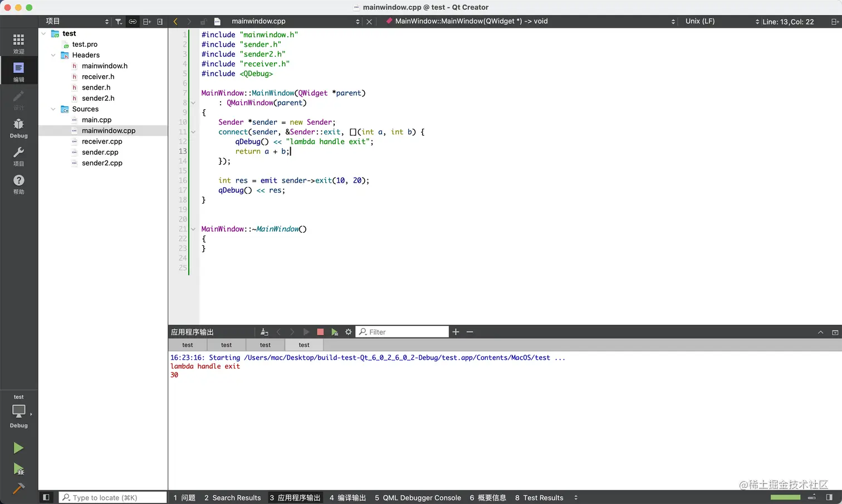
Task: Open the 4 编译输出 pane
Action: coord(347,497)
